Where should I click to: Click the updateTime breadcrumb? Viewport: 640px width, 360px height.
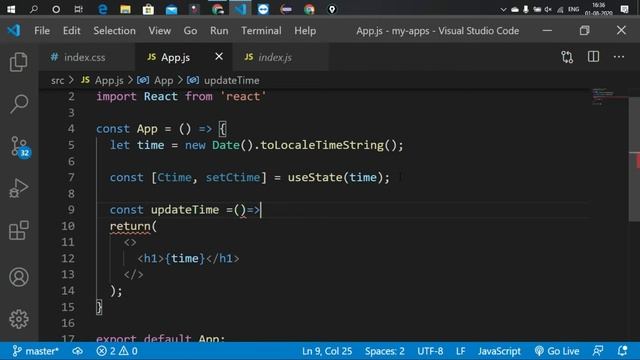pyautogui.click(x=224, y=80)
